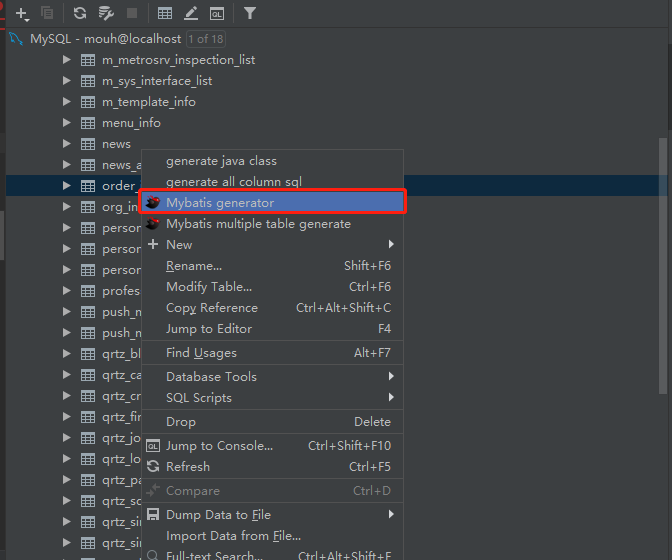Image resolution: width=672 pixels, height=560 pixels.
Task: Choose generate all column sql
Action: point(272,182)
